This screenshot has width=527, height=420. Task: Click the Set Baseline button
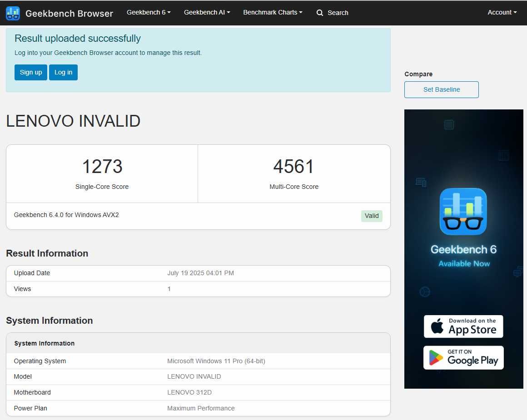(x=441, y=90)
